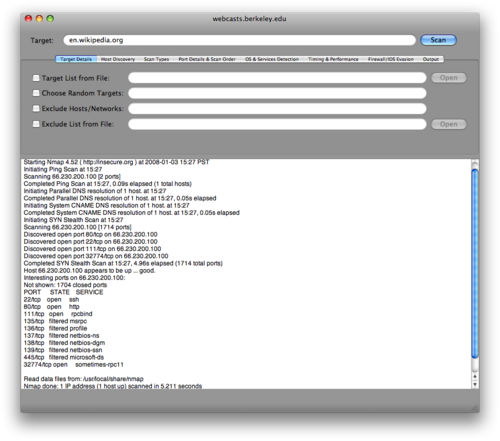Click 'Completed System CNAME DNS resolution' line
This screenshot has height=441, width=500.
[132, 213]
